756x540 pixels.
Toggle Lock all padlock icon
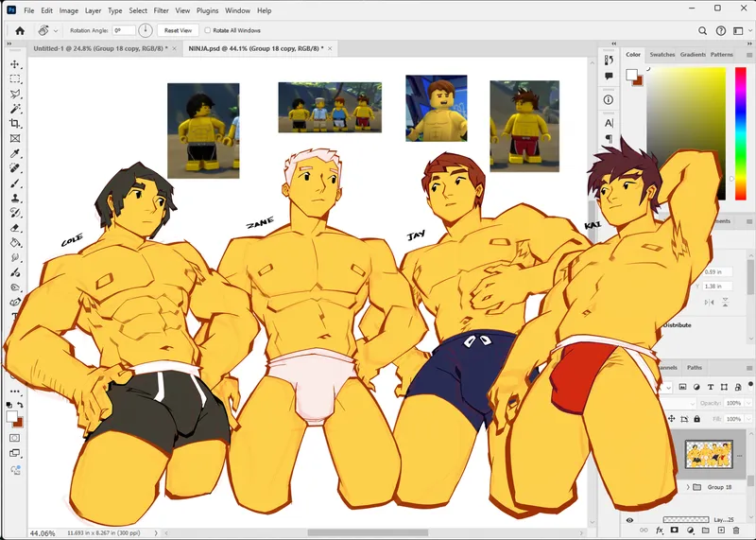point(696,419)
